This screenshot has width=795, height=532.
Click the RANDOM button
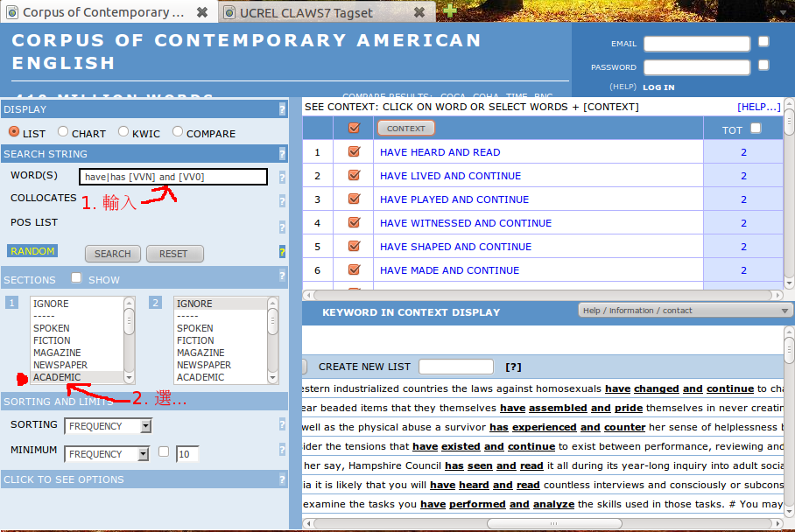(32, 251)
